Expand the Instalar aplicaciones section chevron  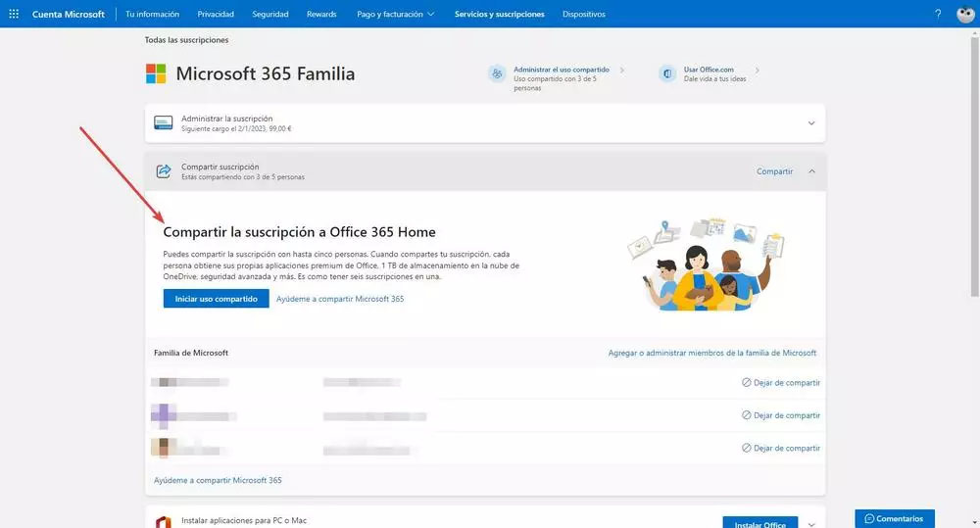(x=811, y=524)
